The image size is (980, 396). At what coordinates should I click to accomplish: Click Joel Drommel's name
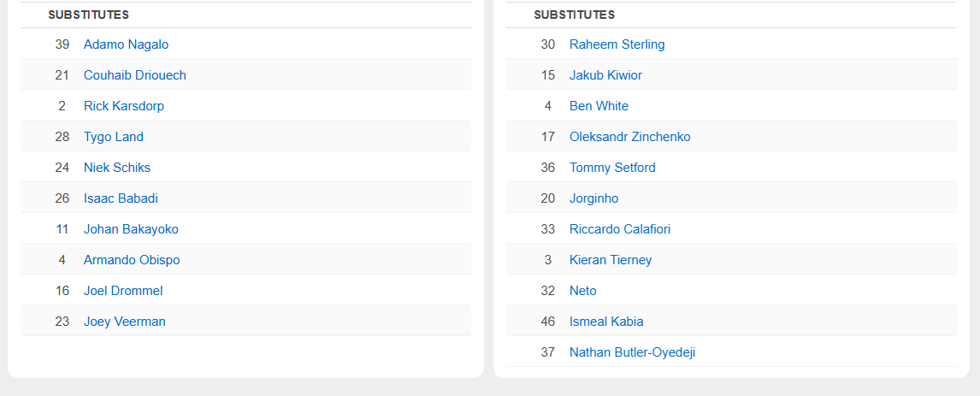123,291
